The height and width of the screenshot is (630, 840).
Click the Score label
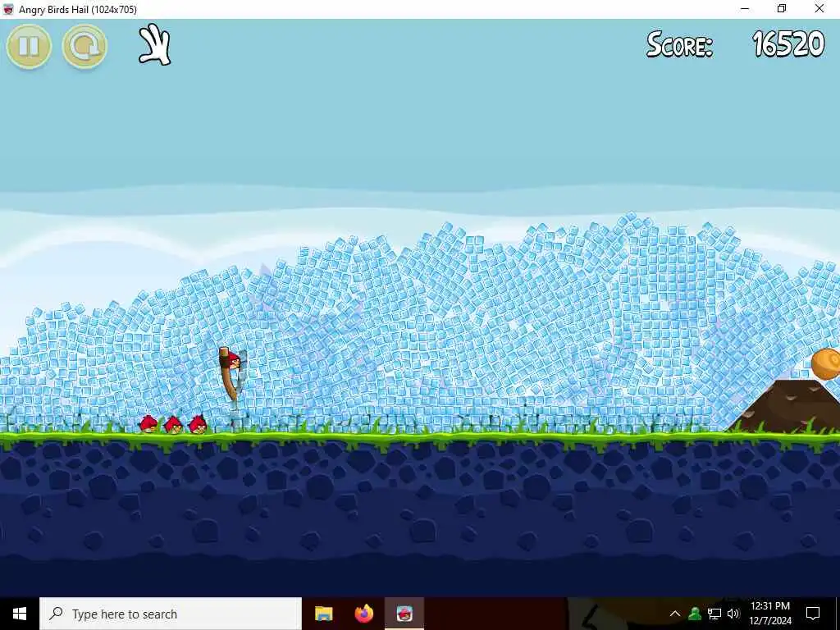(x=679, y=44)
